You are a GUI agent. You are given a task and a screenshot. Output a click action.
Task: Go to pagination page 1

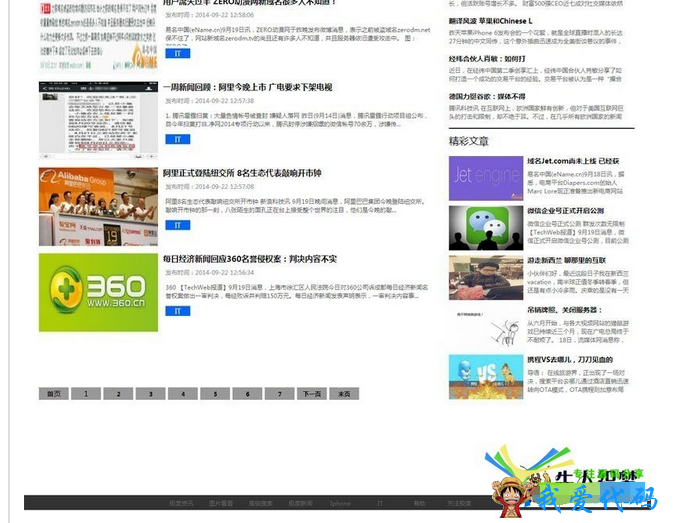tap(86, 393)
